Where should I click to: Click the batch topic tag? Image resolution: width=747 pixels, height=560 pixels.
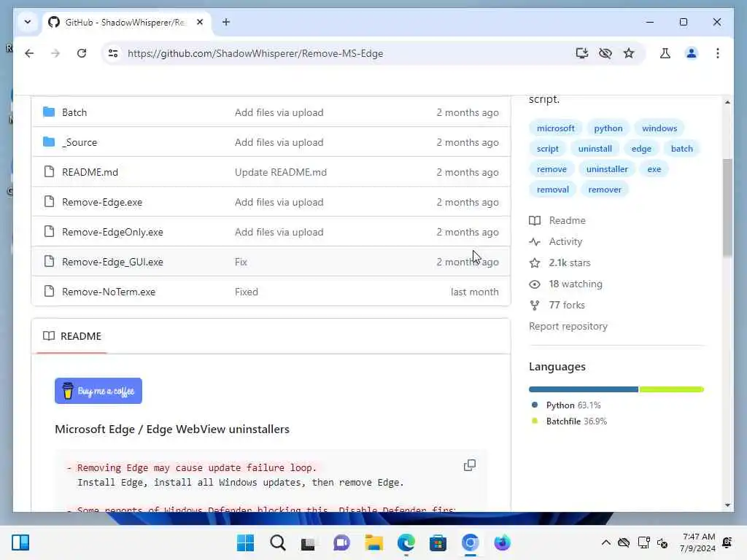682,149
